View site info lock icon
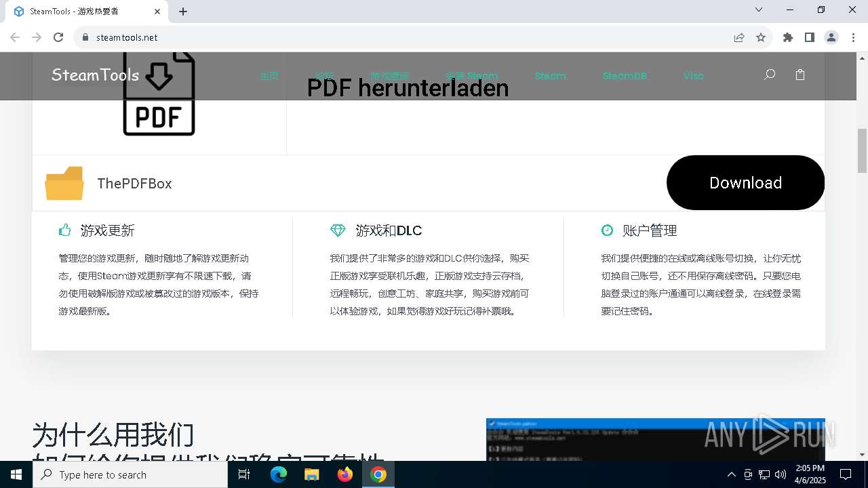 click(x=85, y=37)
